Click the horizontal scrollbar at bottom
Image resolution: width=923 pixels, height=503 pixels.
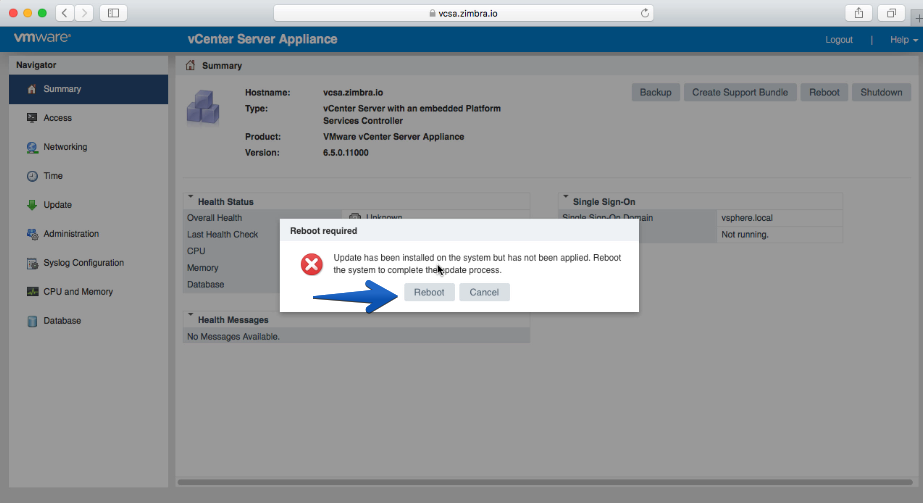click(544, 482)
